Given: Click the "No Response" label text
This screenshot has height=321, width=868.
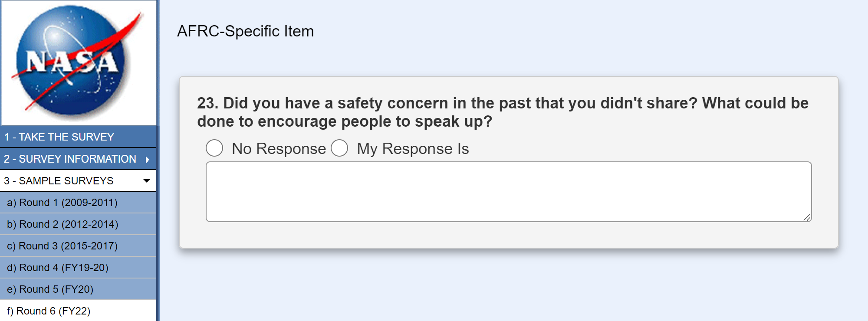Looking at the screenshot, I should click(279, 149).
